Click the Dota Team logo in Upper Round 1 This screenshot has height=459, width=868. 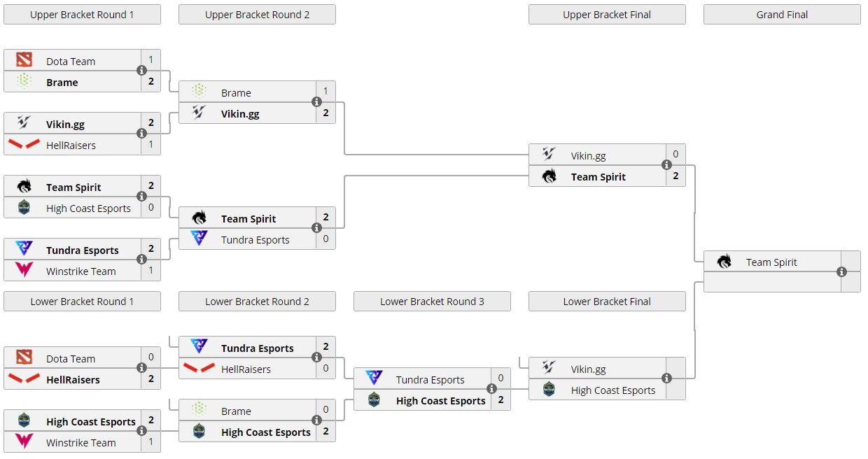click(24, 61)
